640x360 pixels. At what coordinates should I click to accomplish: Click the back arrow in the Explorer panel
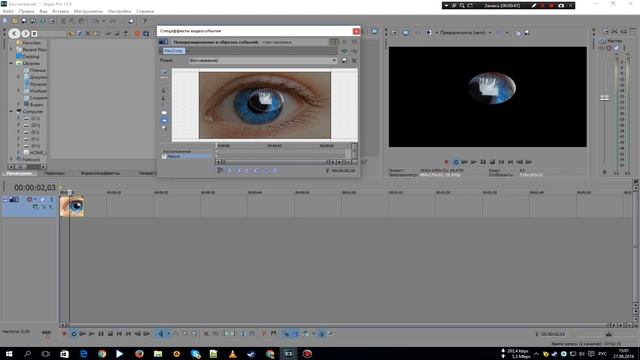[x=14, y=33]
